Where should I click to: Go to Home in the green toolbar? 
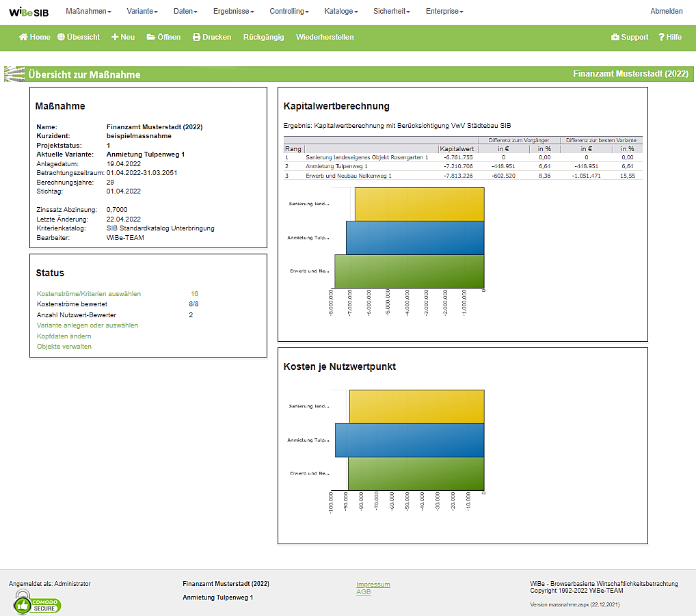(35, 37)
